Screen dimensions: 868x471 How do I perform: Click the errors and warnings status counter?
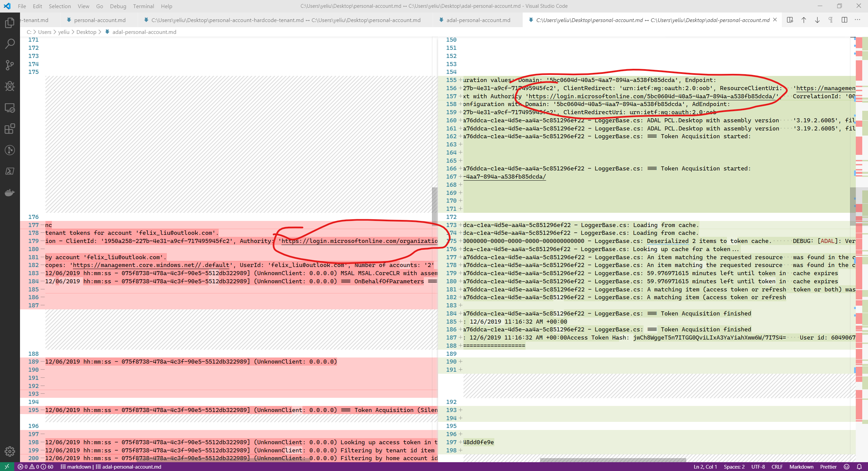point(36,467)
